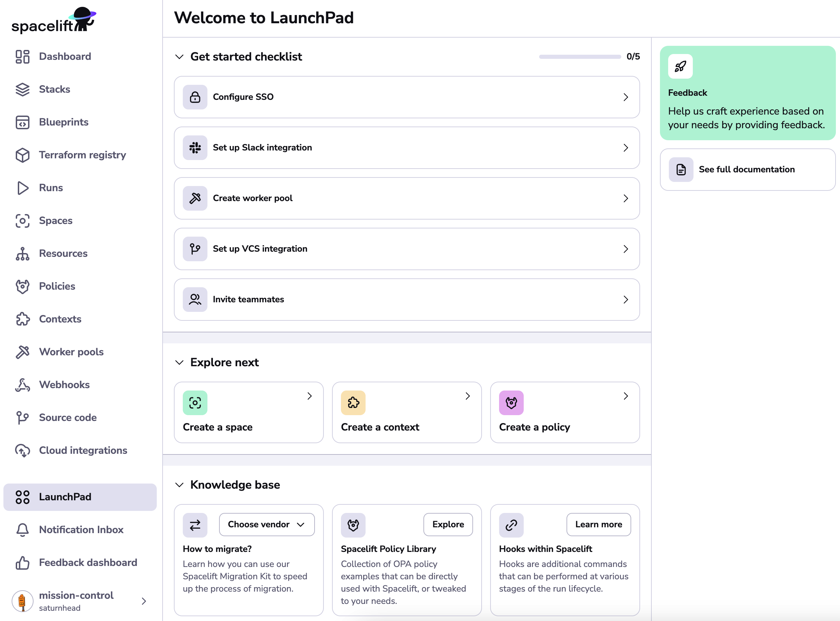Click Learn more about Hooks within Spacelift
Screen dimensions: 840x621
tap(598, 524)
